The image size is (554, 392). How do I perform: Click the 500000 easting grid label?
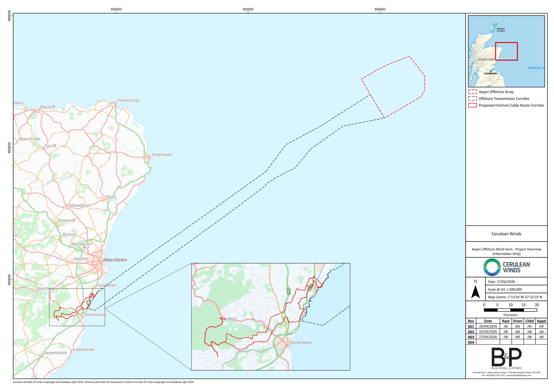(x=380, y=9)
